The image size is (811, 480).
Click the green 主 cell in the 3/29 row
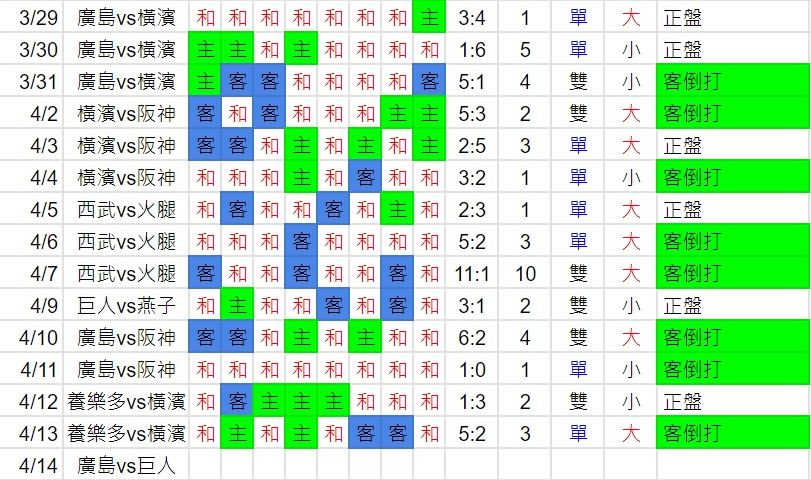429,18
